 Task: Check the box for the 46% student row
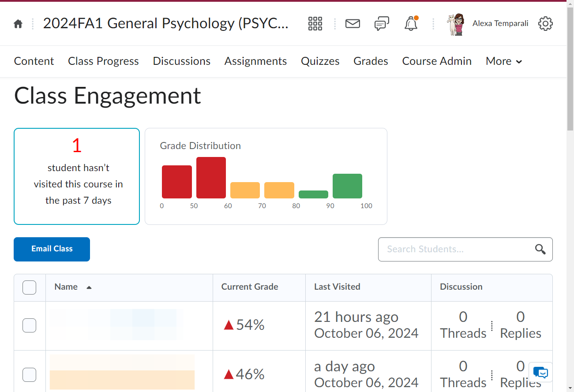[x=29, y=375]
